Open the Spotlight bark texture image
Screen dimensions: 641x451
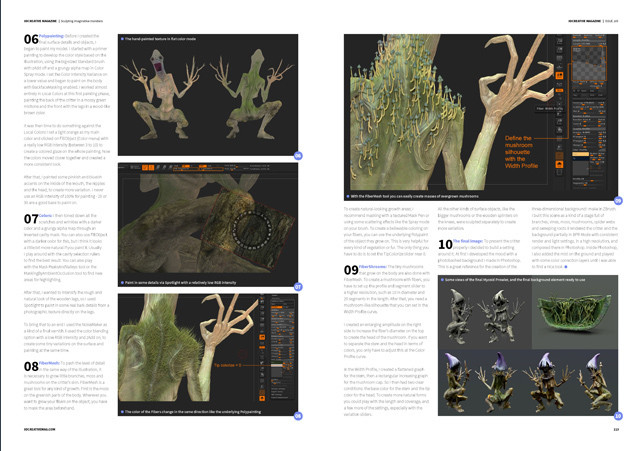[208, 224]
